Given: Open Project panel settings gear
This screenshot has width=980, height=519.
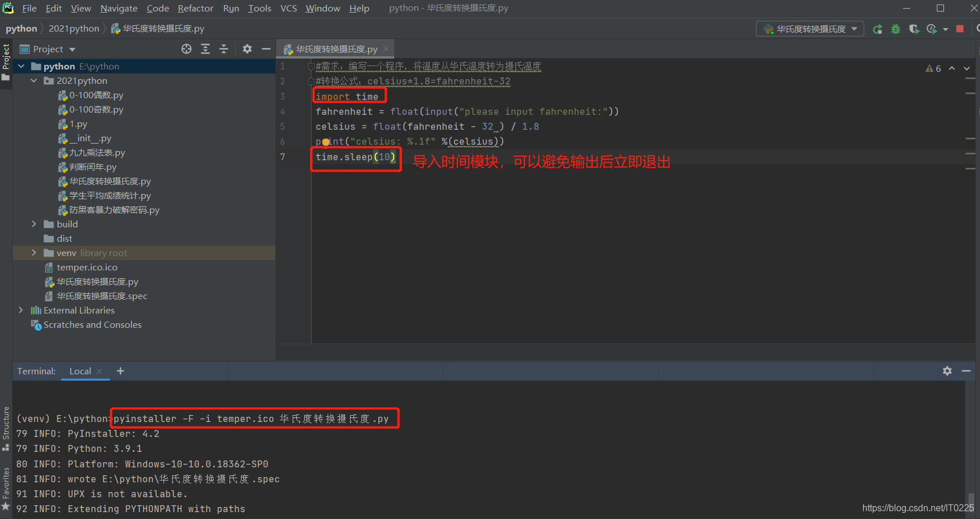Looking at the screenshot, I should (x=247, y=49).
